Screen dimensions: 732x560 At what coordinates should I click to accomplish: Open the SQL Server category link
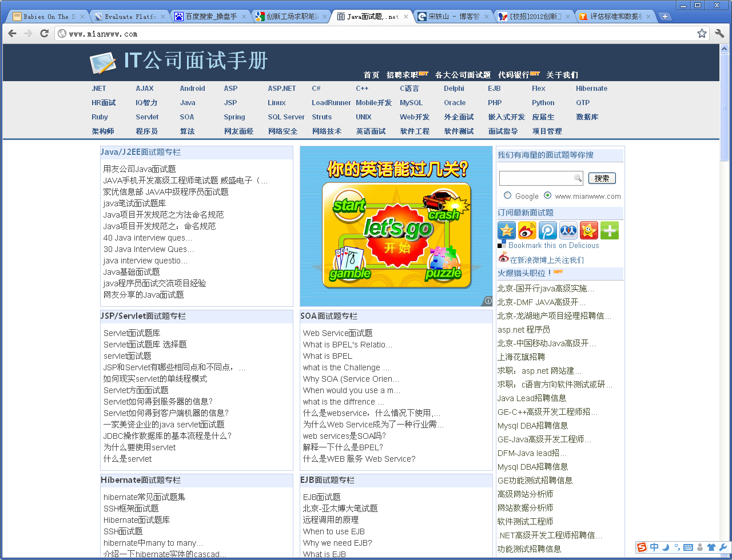coord(286,117)
